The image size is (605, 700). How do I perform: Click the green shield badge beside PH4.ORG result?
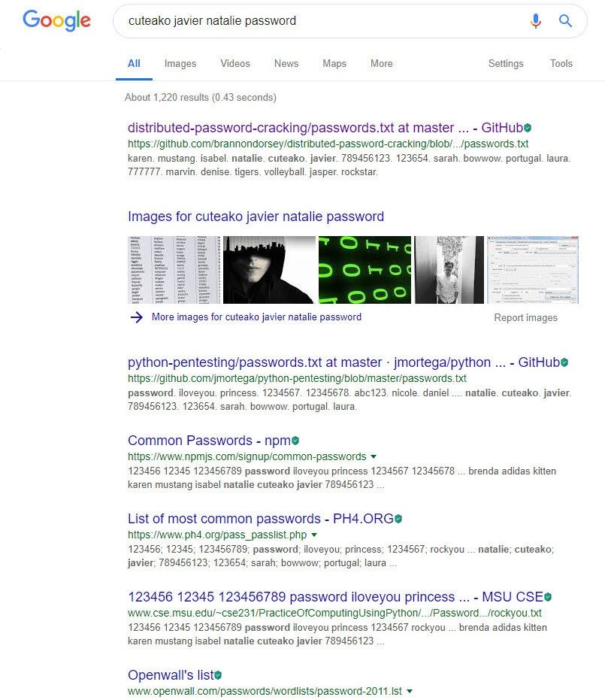[398, 519]
